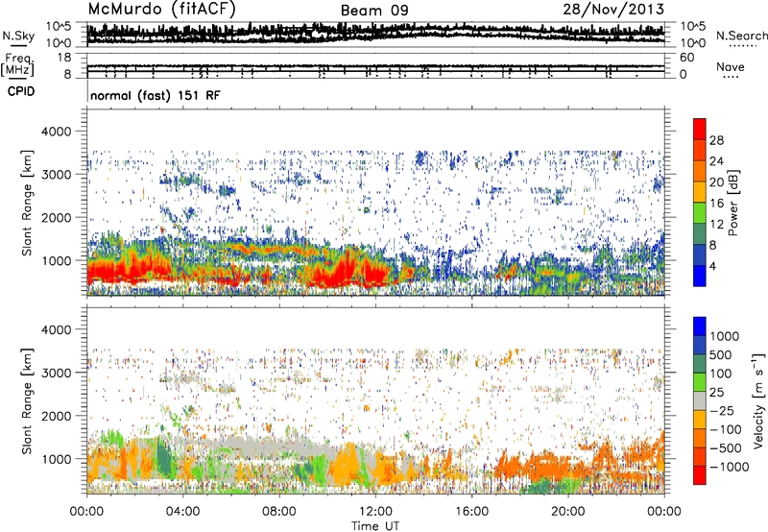Viewport: 768px width, 532px height.
Task: Click the 'normal (fast) 151 RF' text
Action: (x=156, y=95)
